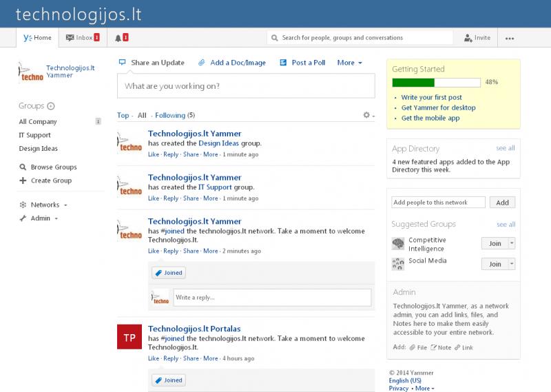Click the #joined hashtag in Portalas post
The width and height of the screenshot is (551, 392).
coord(173,338)
